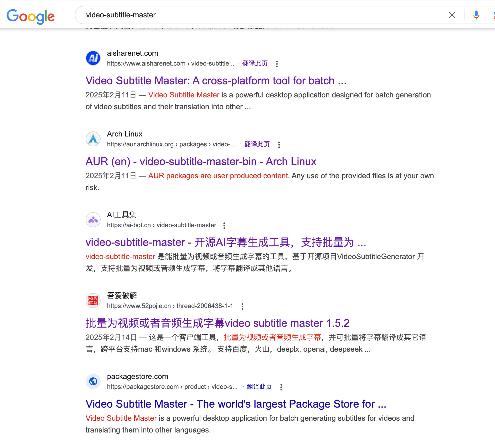The width and height of the screenshot is (495, 448).
Task: Click the packagestore.com site name
Action: (x=138, y=377)
